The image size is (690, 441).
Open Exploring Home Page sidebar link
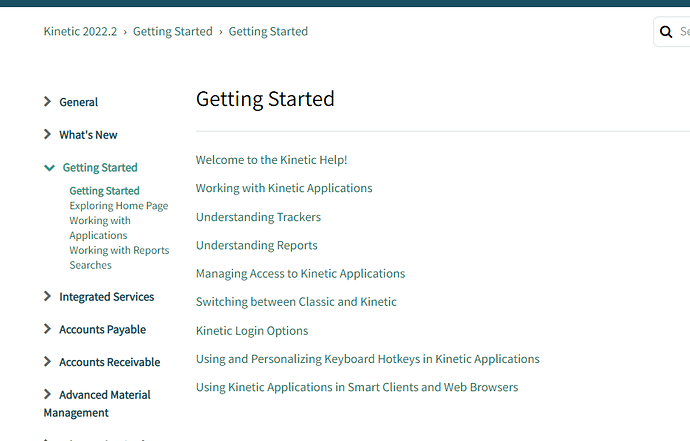119,206
